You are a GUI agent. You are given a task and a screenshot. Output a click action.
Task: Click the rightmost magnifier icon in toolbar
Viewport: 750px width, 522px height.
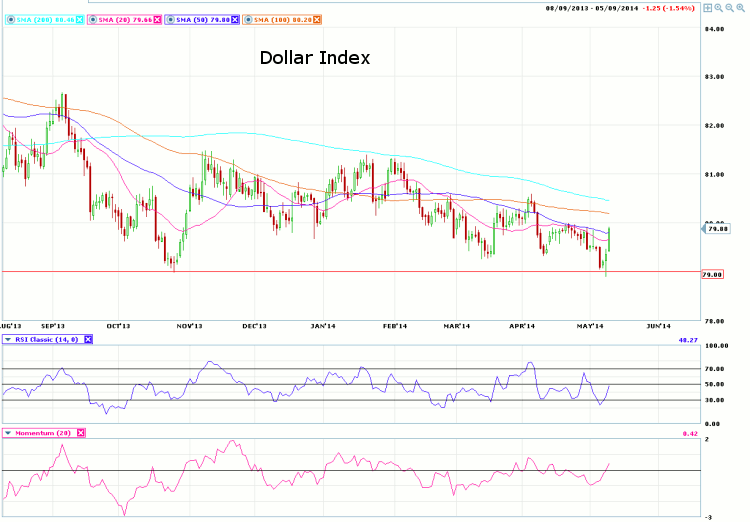742,7
